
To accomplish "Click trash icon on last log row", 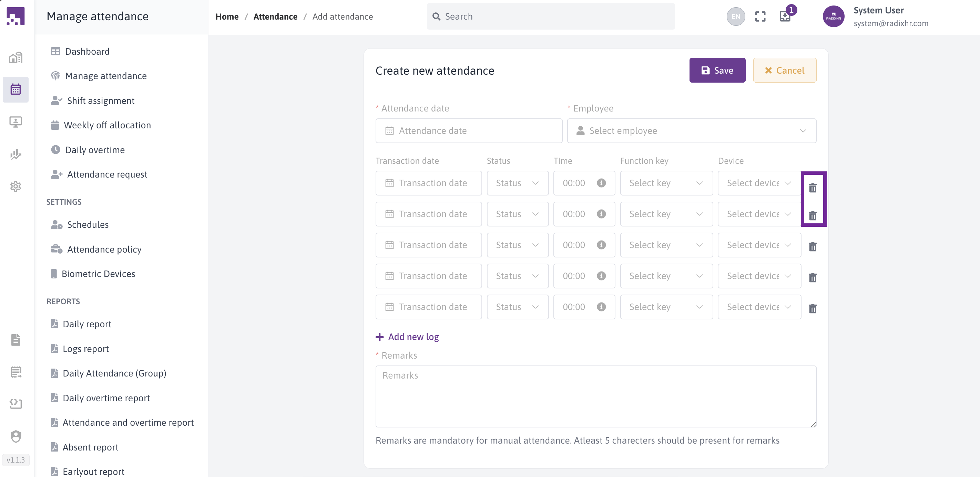I will click(812, 308).
